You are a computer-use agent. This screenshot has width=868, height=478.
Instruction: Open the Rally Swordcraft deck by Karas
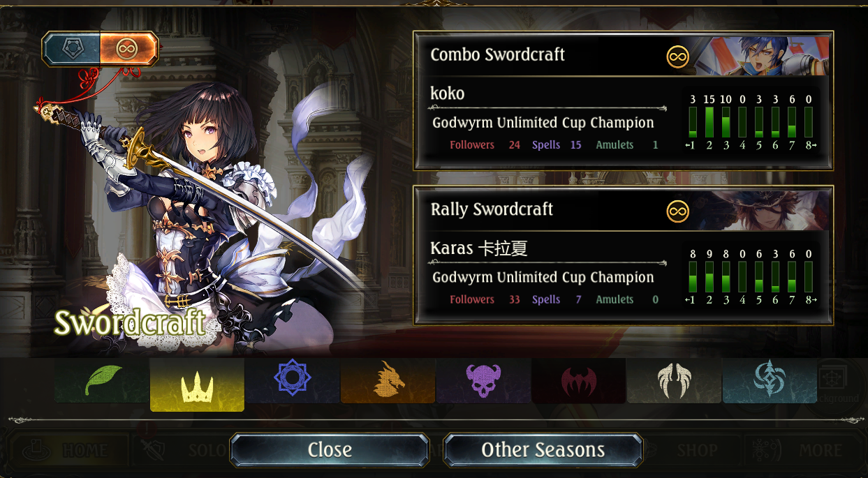coord(623,255)
